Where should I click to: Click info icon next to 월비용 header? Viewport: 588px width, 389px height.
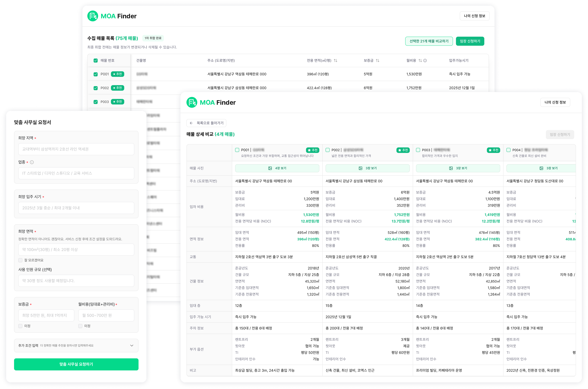coord(425,61)
